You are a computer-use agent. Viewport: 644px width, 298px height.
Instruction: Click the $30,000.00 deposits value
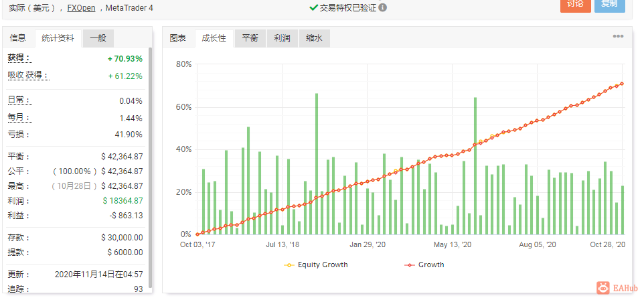tap(122, 238)
